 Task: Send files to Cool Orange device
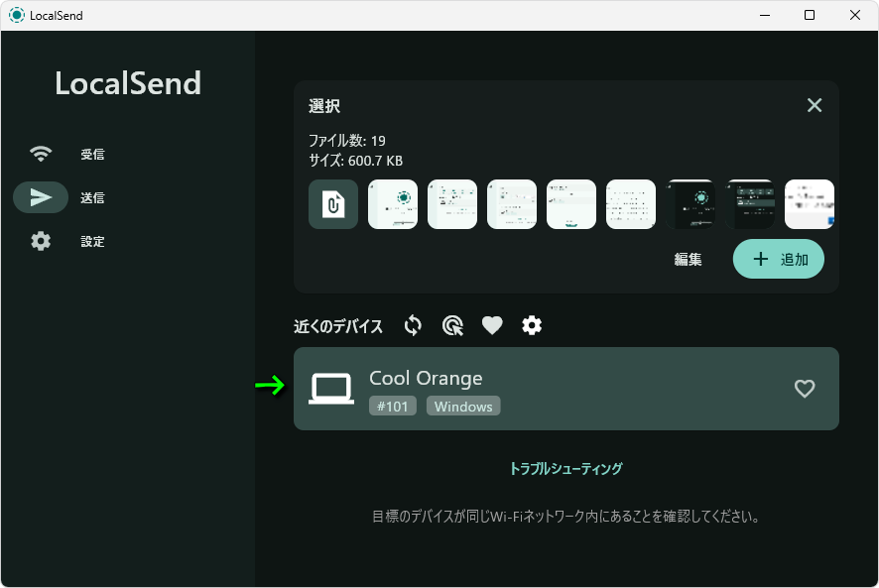[x=566, y=389]
